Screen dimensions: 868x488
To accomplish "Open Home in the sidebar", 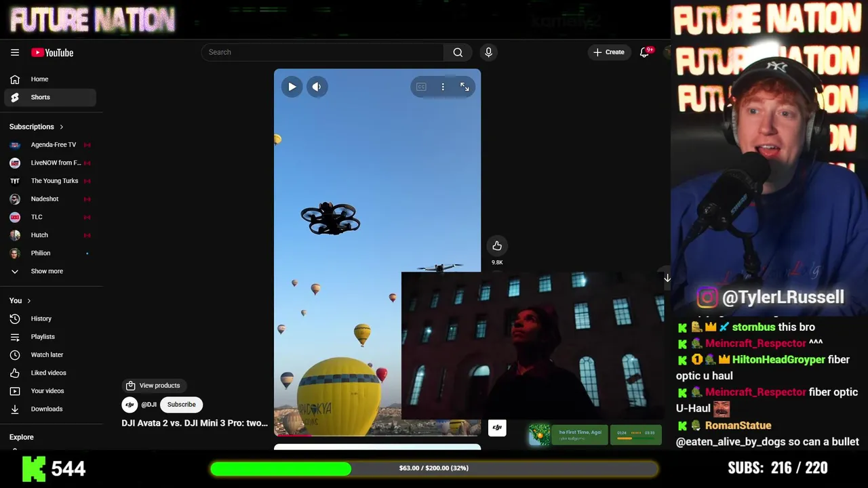I will tap(50, 79).
